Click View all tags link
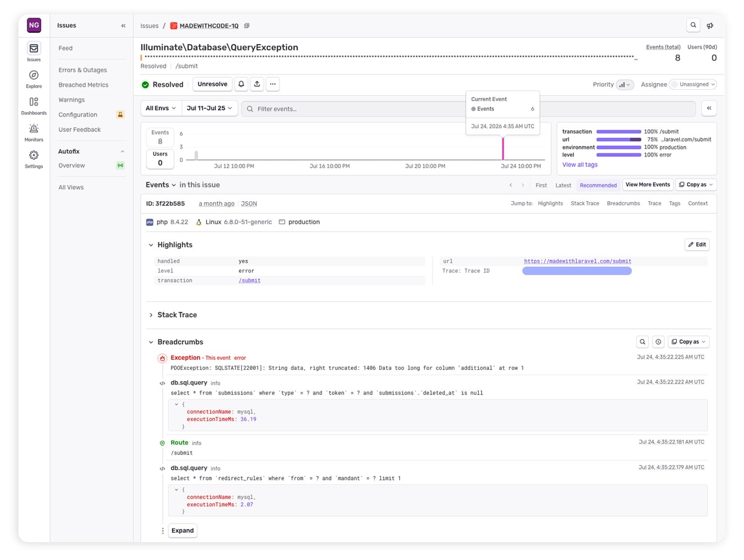Viewport: 744px width, 560px height. click(580, 165)
